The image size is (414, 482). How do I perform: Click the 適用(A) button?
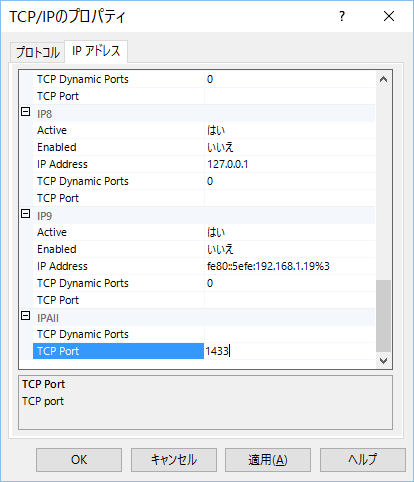[x=268, y=460]
